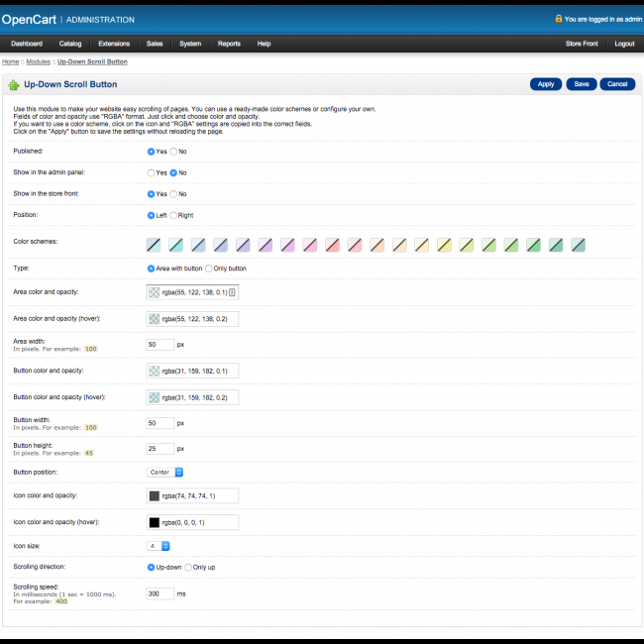This screenshot has height=644, width=644.
Task: Click into the Scrolling speed field
Action: [160, 593]
